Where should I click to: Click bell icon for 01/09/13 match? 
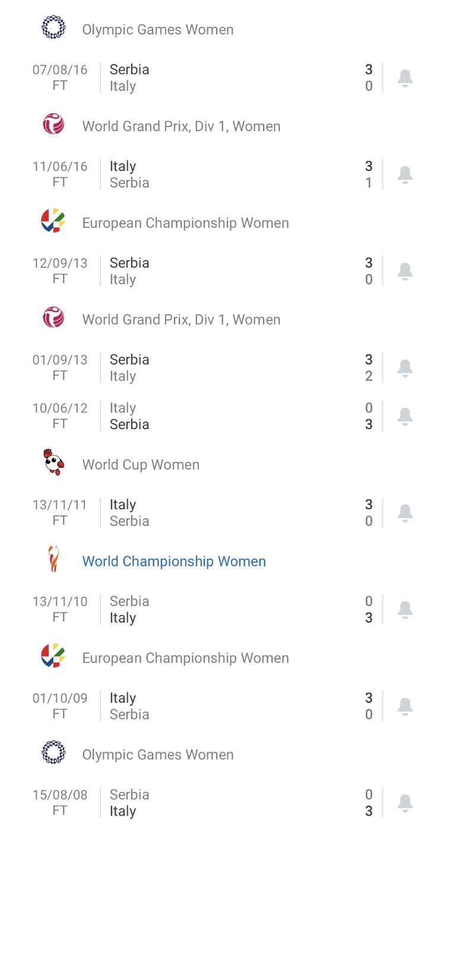coord(405,368)
